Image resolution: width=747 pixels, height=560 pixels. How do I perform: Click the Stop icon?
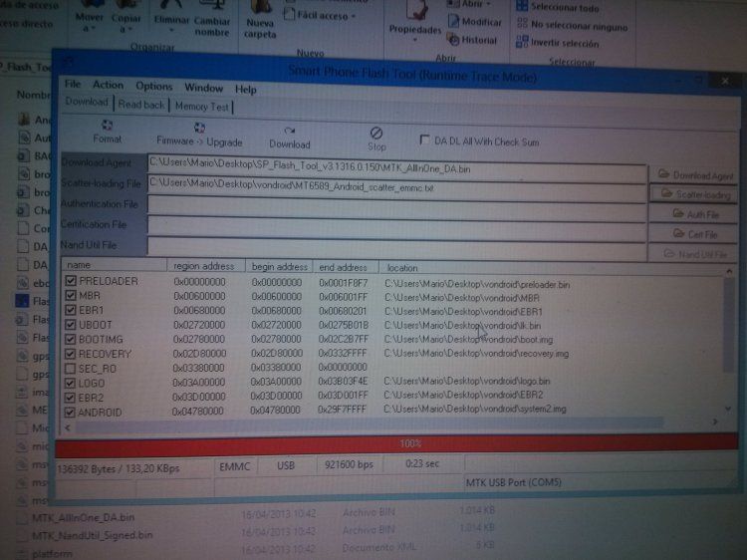(x=375, y=133)
